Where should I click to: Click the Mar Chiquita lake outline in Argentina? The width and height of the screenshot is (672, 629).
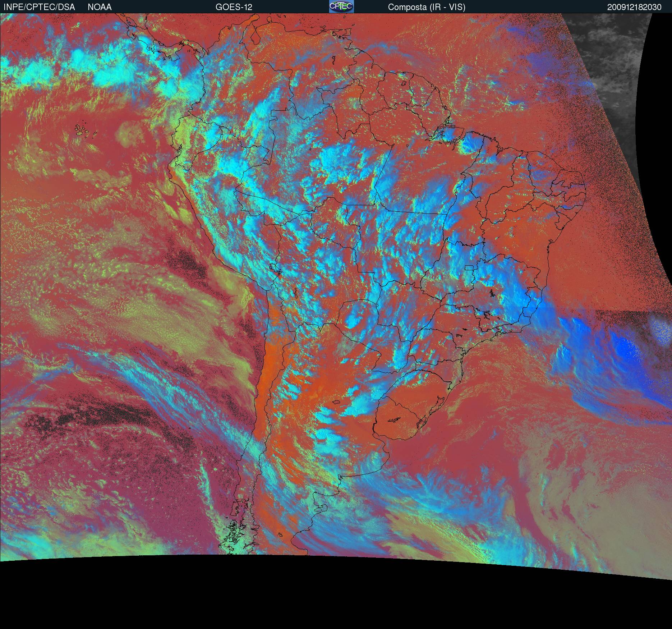(x=336, y=403)
